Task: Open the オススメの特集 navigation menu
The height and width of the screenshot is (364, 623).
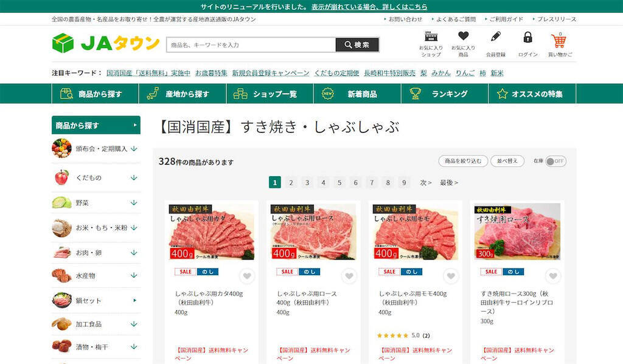Action: 532,94
